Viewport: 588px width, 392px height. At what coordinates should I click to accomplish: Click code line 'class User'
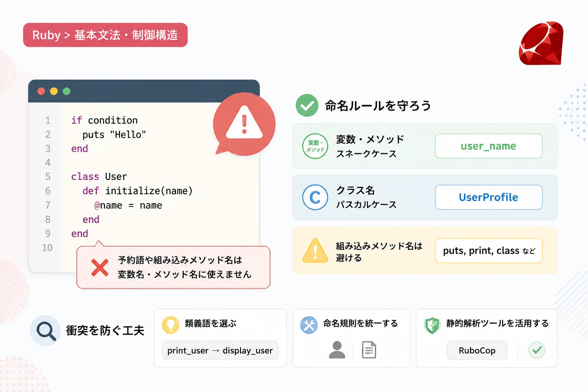(x=99, y=176)
